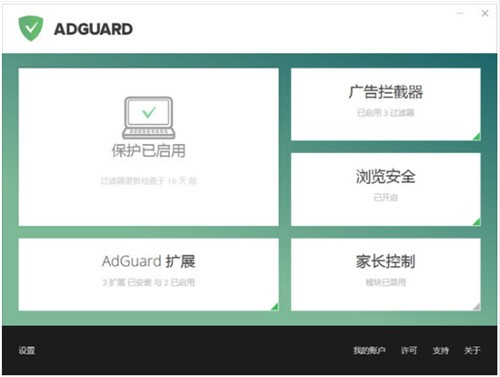This screenshot has height=377, width=500.
Task: Close the AdGuard window
Action: [485, 13]
